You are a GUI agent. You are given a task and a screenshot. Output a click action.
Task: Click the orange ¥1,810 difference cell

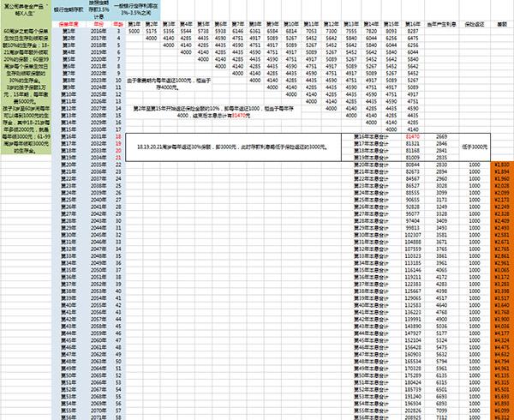point(501,164)
